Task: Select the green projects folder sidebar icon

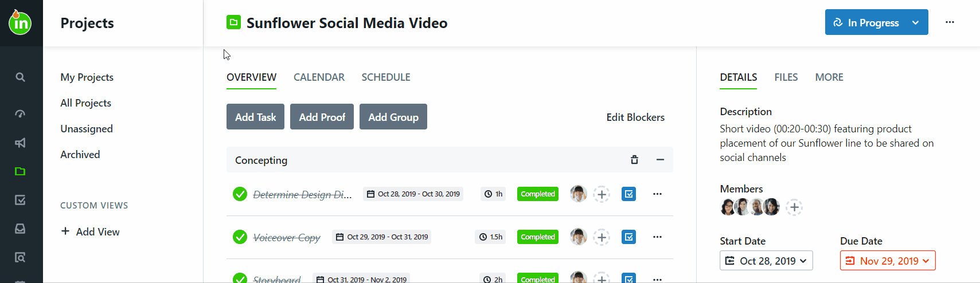Action: (x=20, y=171)
